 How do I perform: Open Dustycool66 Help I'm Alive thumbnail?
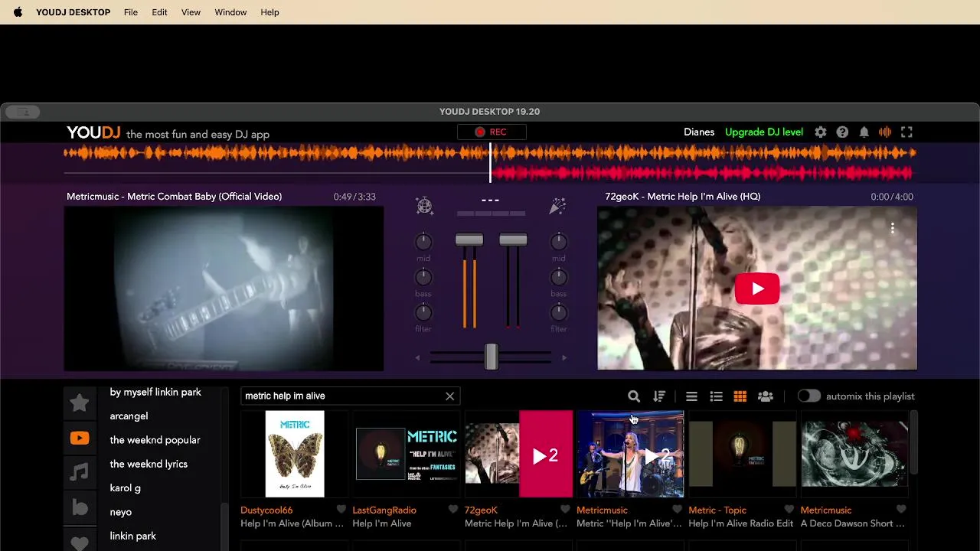tap(295, 454)
